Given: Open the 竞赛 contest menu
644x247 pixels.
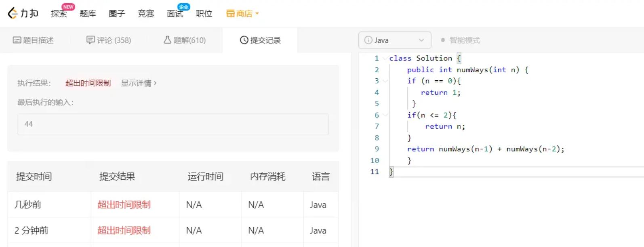Looking at the screenshot, I should 146,14.
